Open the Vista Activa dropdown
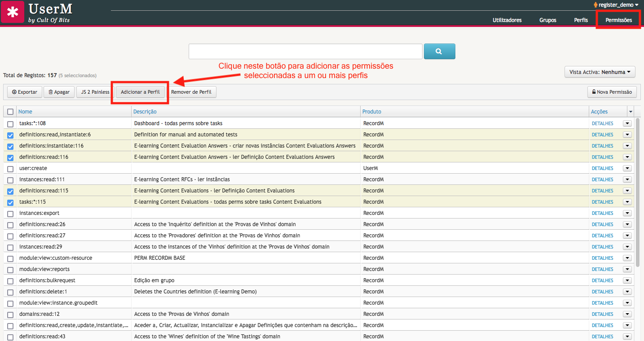The image size is (644, 341). tap(600, 72)
